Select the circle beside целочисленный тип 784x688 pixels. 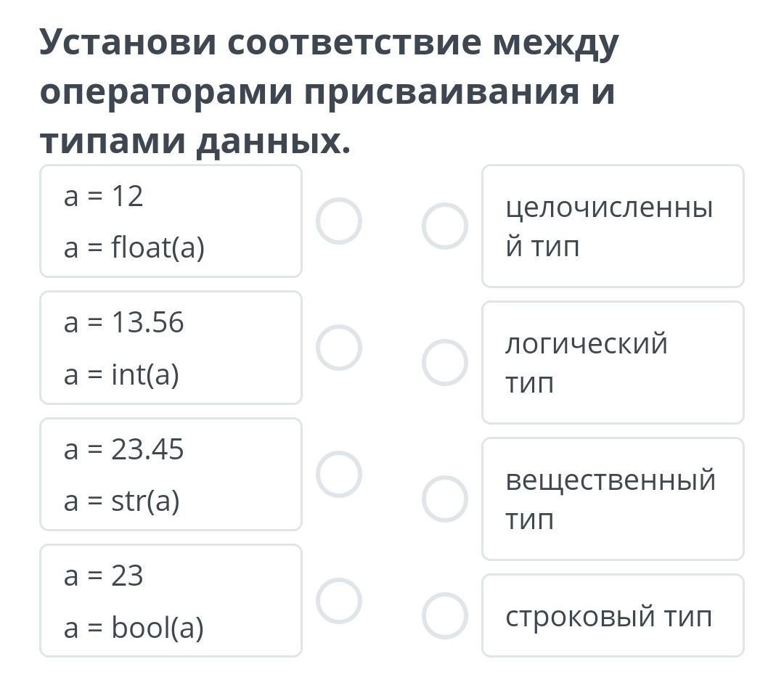tap(444, 226)
